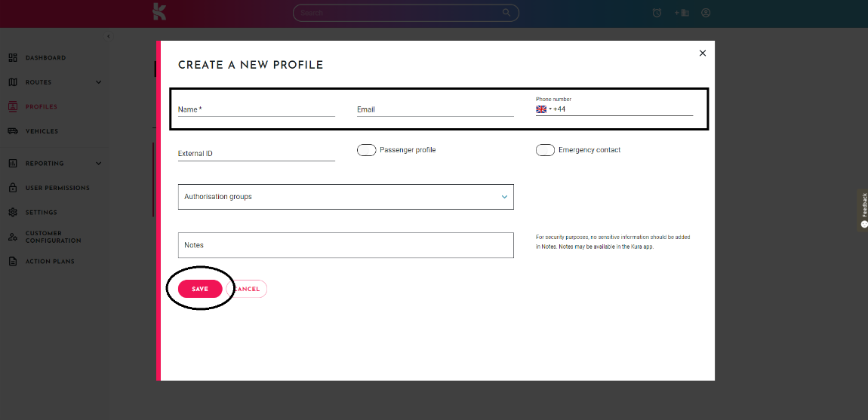Click the Name input field

click(x=257, y=109)
